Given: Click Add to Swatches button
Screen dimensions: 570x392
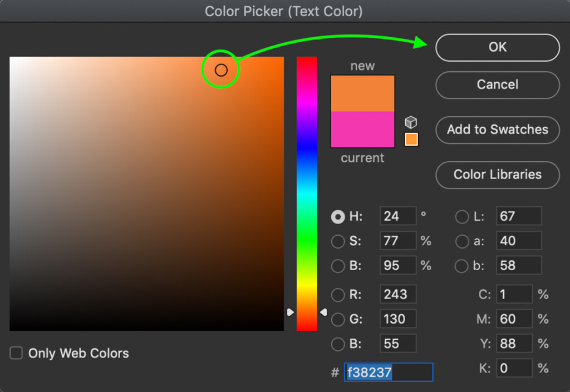Looking at the screenshot, I should (497, 130).
